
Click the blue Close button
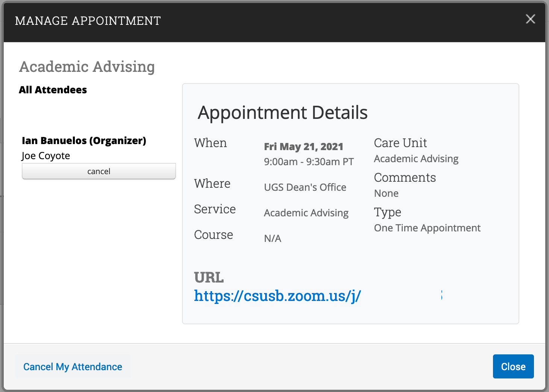click(513, 366)
